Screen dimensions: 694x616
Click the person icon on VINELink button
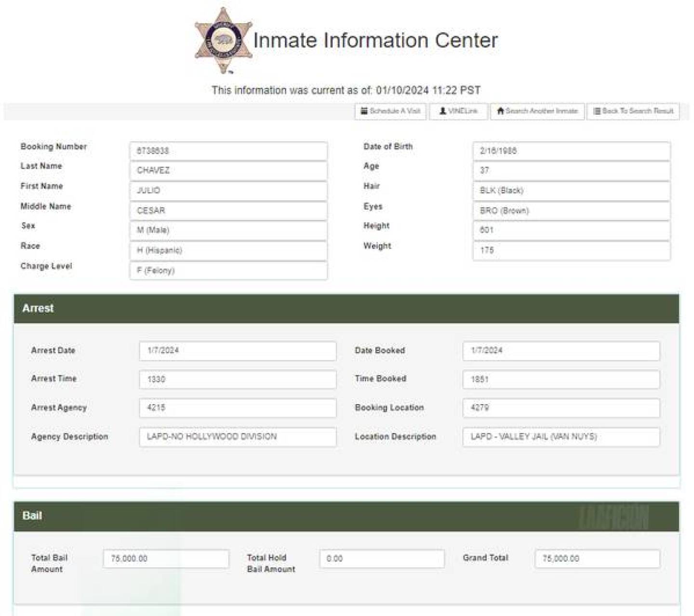point(442,111)
